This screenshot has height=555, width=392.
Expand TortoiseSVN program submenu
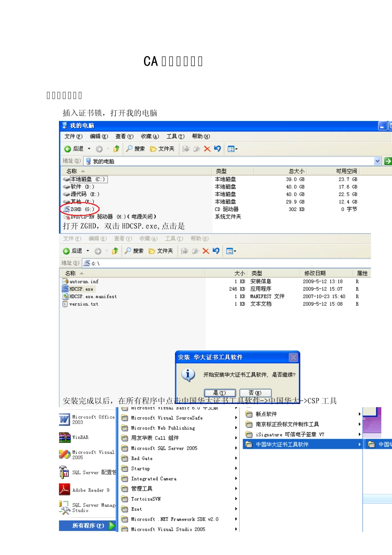[236, 499]
